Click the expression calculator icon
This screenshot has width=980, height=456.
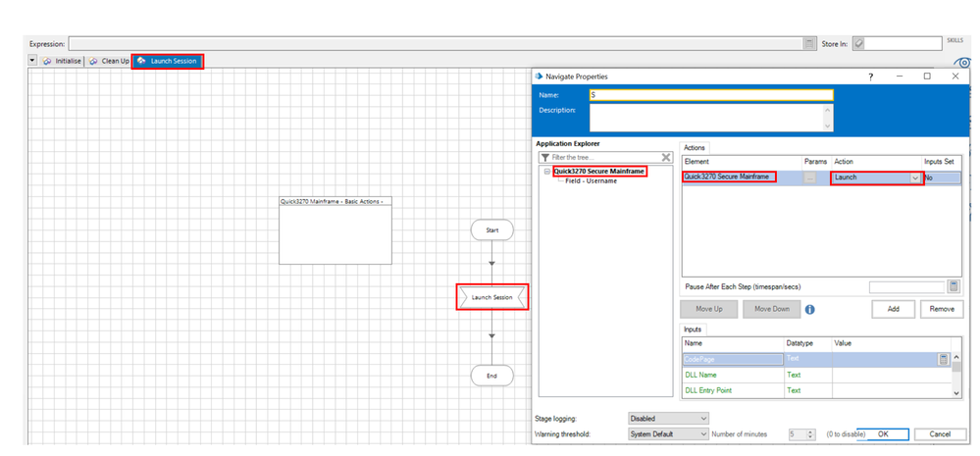809,44
